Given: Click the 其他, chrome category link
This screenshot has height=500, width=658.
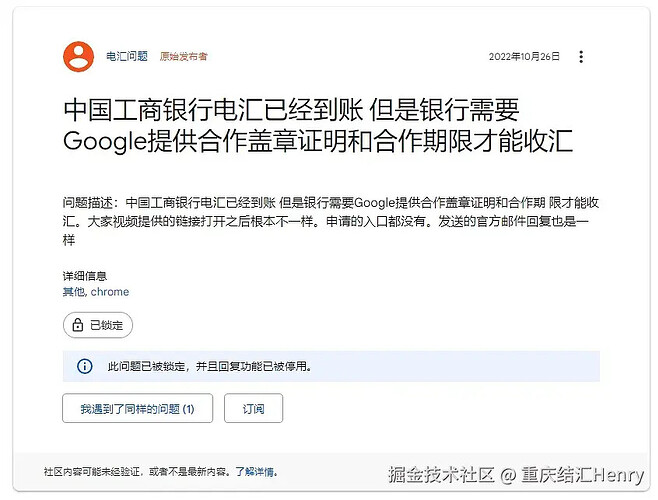Looking at the screenshot, I should coord(96,292).
